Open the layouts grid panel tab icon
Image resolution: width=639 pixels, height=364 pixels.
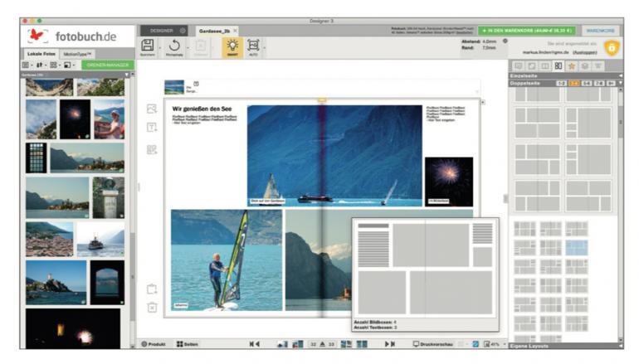point(559,66)
